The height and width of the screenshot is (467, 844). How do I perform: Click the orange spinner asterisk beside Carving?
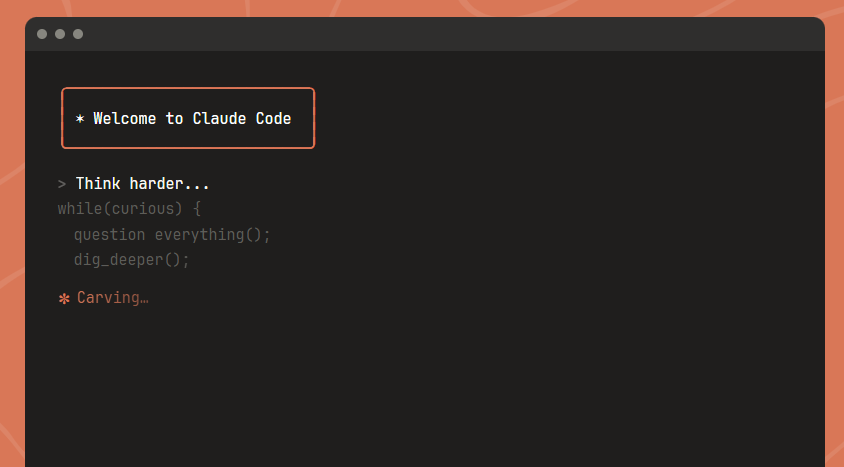click(64, 298)
